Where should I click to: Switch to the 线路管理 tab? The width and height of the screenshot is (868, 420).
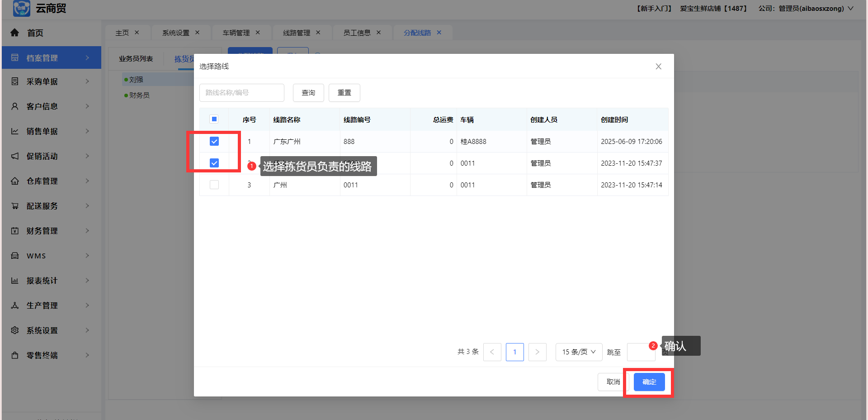click(297, 33)
